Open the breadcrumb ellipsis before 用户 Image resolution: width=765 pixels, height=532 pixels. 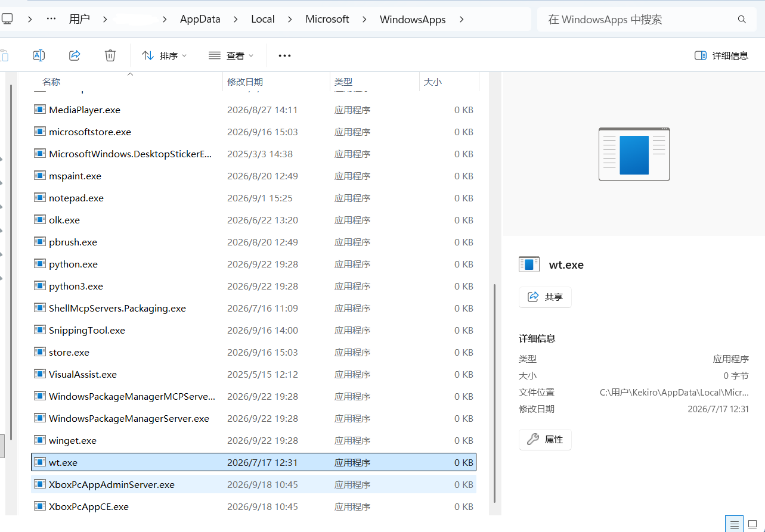coord(51,19)
